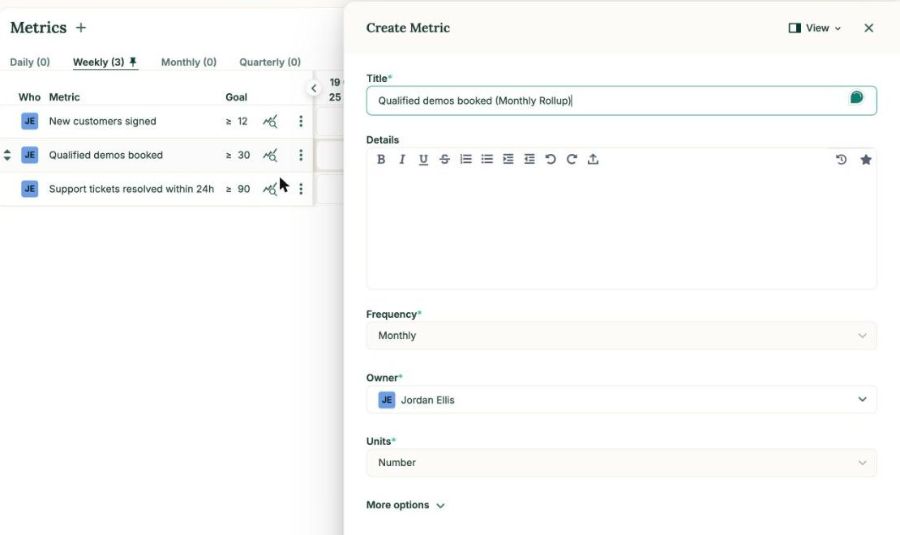This screenshot has width=900, height=535.
Task: Open chart for Support tickets resolved within 24h
Action: pyautogui.click(x=270, y=189)
